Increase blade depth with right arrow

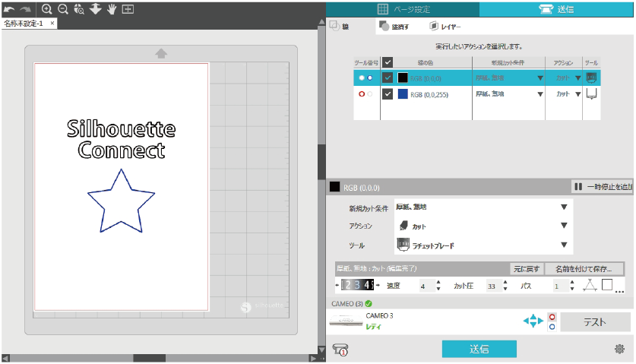pos(378,285)
